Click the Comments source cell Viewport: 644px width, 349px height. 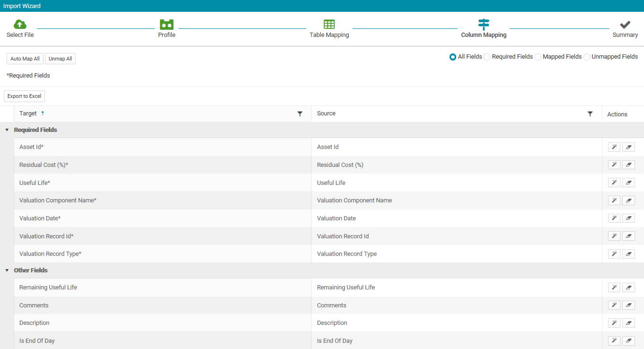[457, 305]
